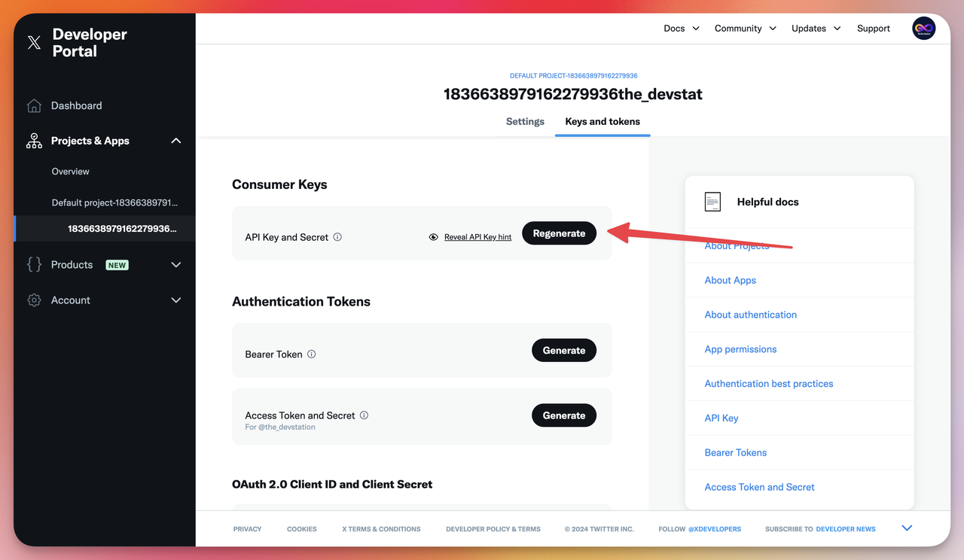The image size is (964, 560).
Task: Open About Apps help doc
Action: click(x=730, y=280)
